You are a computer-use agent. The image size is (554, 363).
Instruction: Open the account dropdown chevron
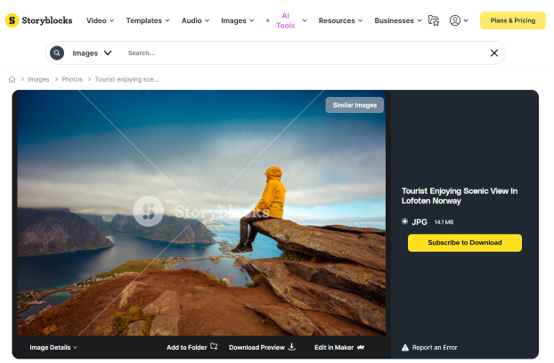pyautogui.click(x=466, y=21)
